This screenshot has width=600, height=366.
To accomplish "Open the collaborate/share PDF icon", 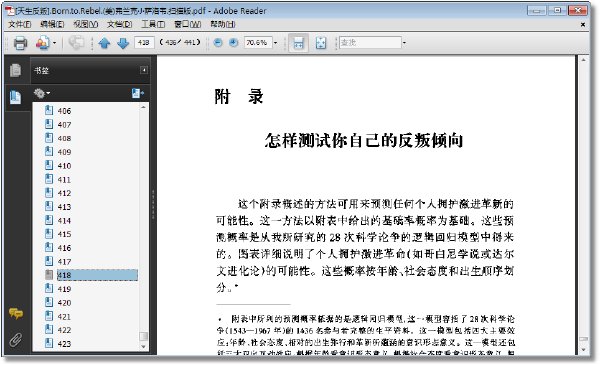I will (42, 43).
